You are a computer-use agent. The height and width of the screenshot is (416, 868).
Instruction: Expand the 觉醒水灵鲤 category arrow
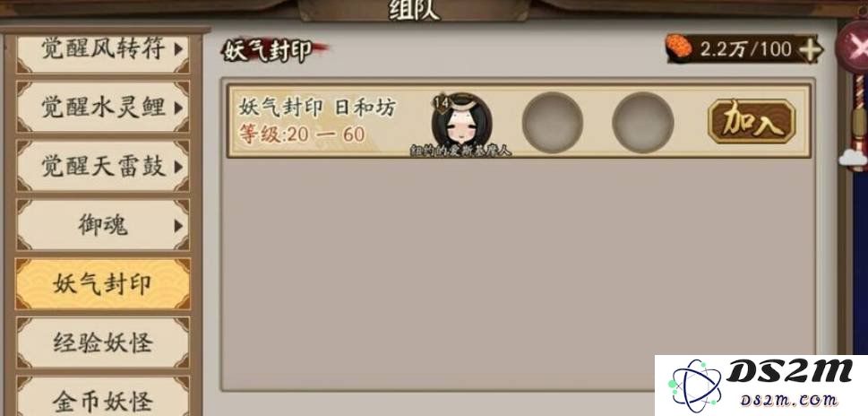(x=178, y=108)
